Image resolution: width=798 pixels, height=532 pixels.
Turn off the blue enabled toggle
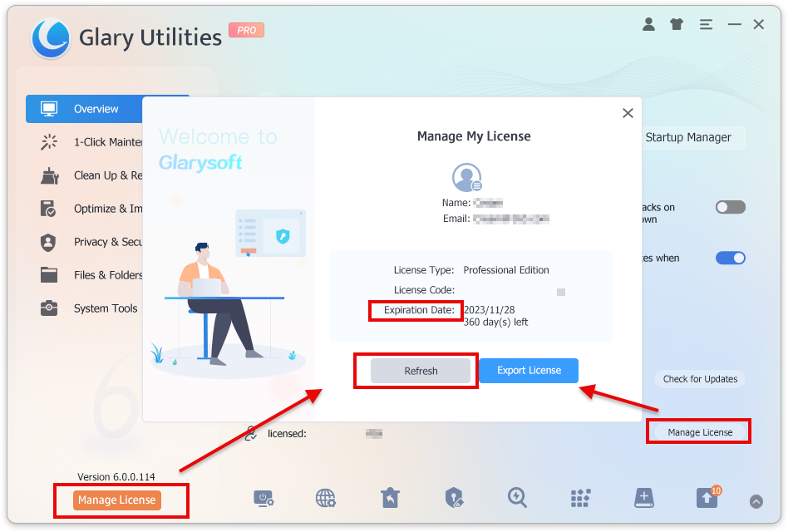(x=731, y=259)
